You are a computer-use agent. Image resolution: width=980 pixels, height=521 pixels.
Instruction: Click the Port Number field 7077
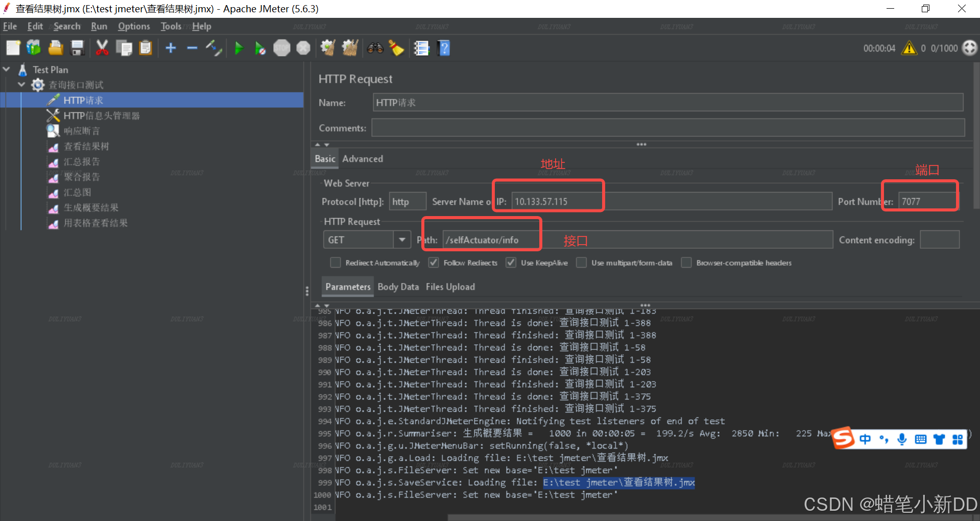[928, 201]
